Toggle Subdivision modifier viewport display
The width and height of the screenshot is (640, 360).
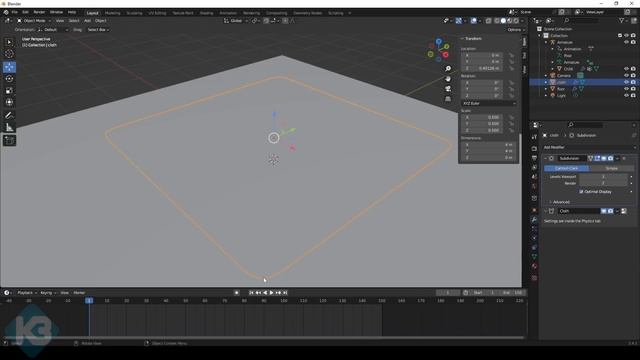604,158
